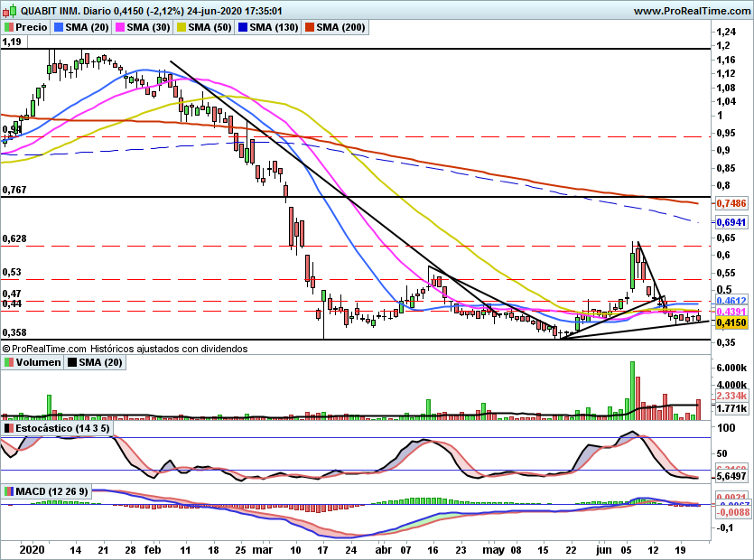Click the black SMA (20) volume legend icon
754x560 pixels.
coord(72,362)
